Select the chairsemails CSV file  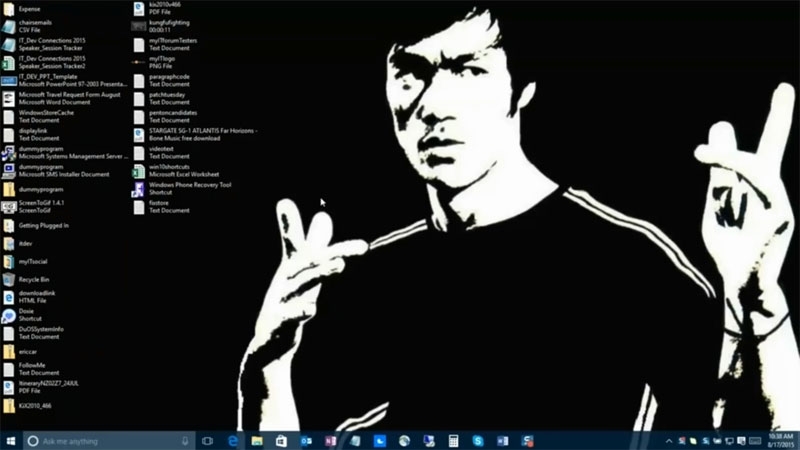coord(27,27)
